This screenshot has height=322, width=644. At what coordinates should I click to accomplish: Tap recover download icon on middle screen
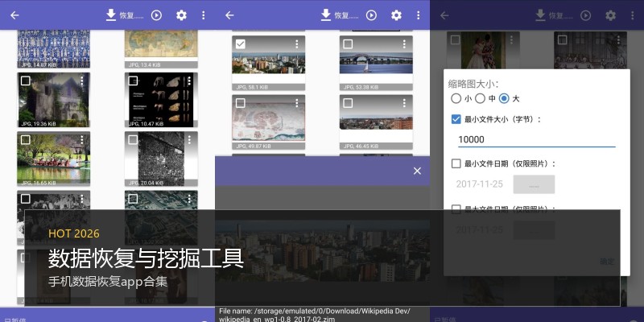tap(326, 15)
